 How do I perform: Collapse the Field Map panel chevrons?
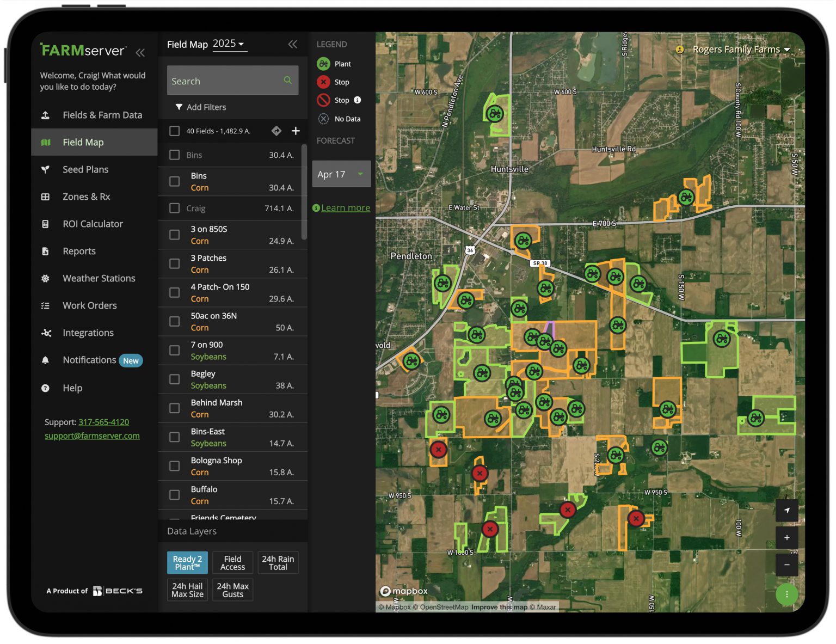[293, 44]
